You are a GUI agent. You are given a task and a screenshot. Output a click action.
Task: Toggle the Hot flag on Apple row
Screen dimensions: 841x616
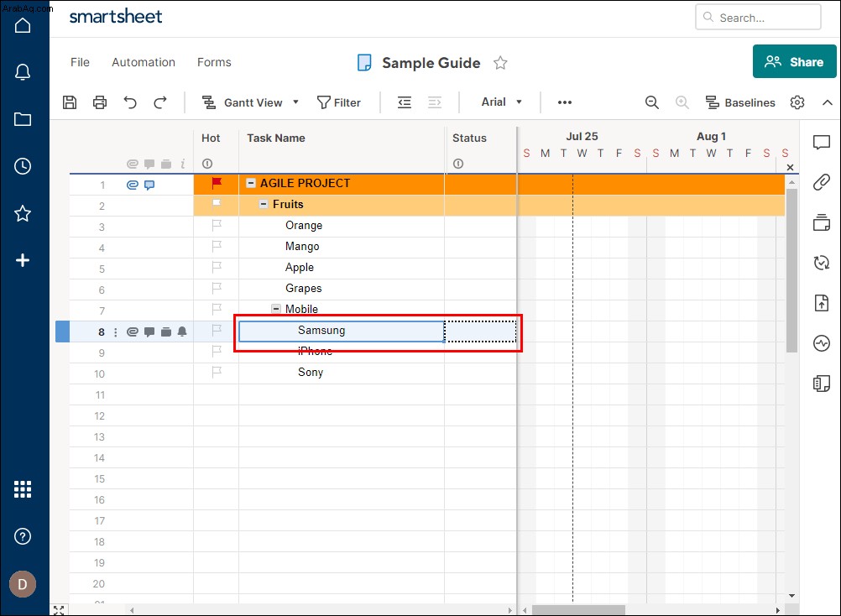[217, 267]
